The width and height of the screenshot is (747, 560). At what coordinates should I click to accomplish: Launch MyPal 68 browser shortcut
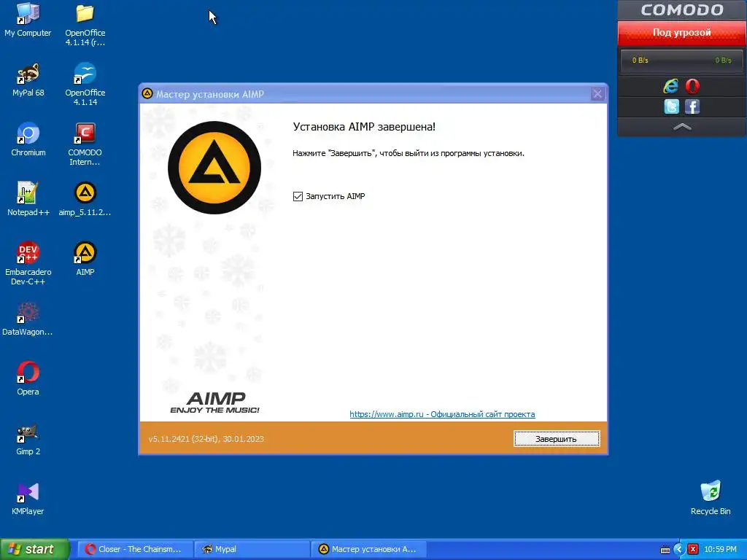click(28, 80)
